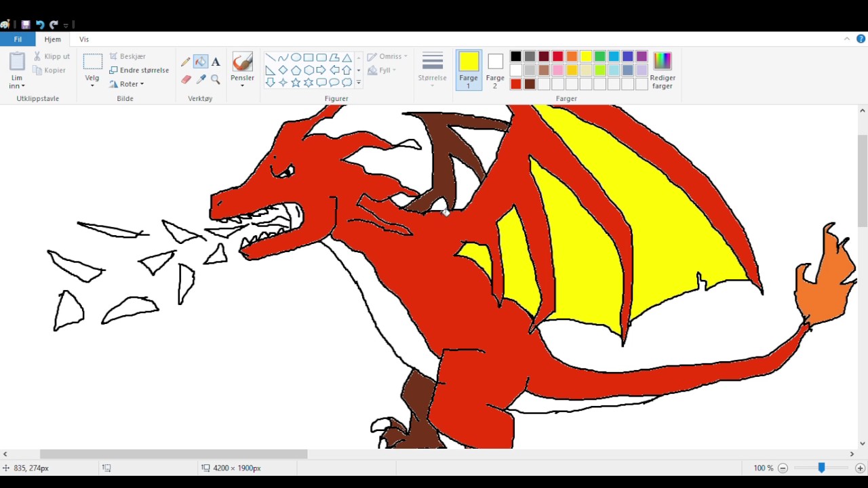
Task: Click the Beskjær crop button
Action: pyautogui.click(x=127, y=56)
